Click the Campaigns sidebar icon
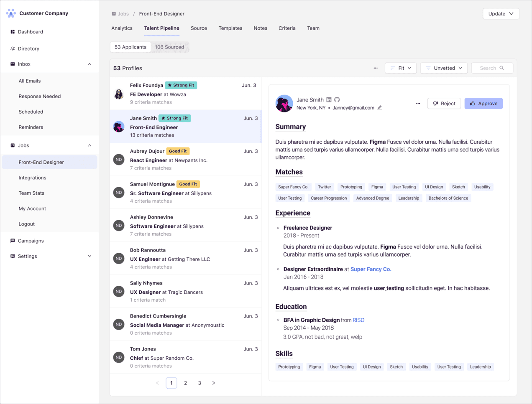Image resolution: width=532 pixels, height=404 pixels. (12, 241)
